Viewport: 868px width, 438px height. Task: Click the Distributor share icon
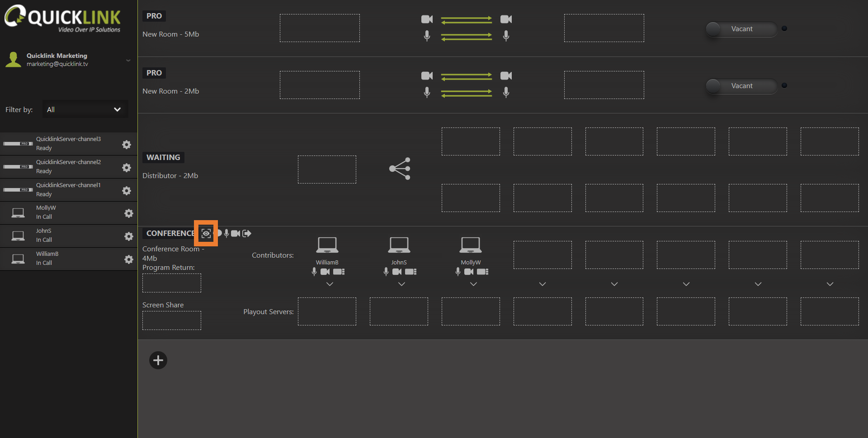pos(400,169)
